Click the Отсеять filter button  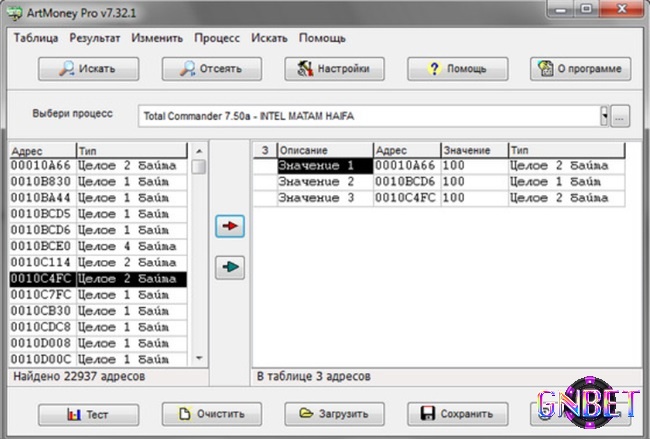(x=211, y=69)
